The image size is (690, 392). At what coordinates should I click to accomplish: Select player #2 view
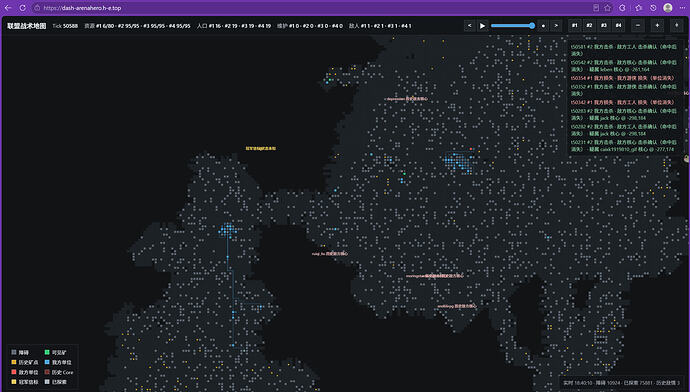589,26
